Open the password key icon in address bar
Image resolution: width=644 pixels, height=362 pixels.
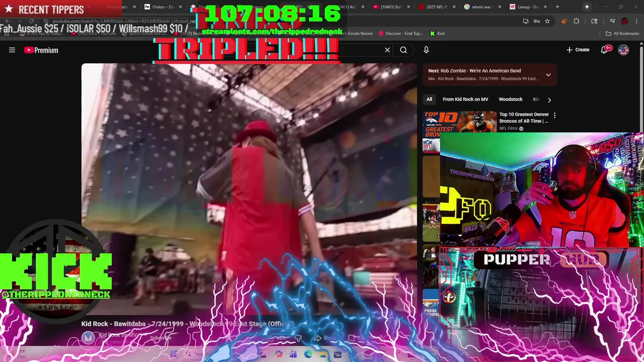click(537, 21)
